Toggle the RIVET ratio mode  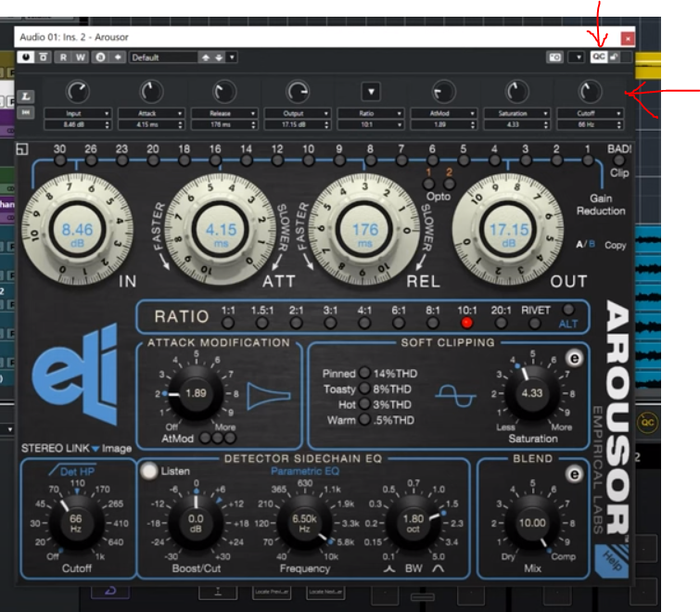568,310
